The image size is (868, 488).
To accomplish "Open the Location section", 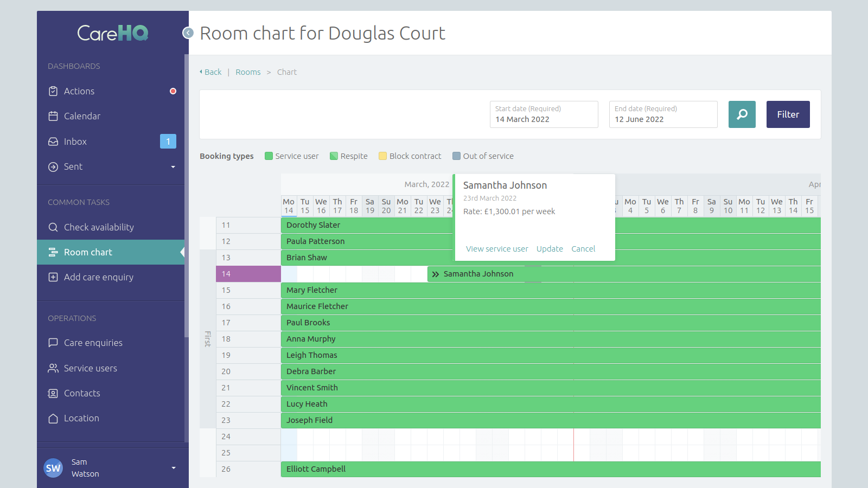I will [x=81, y=418].
